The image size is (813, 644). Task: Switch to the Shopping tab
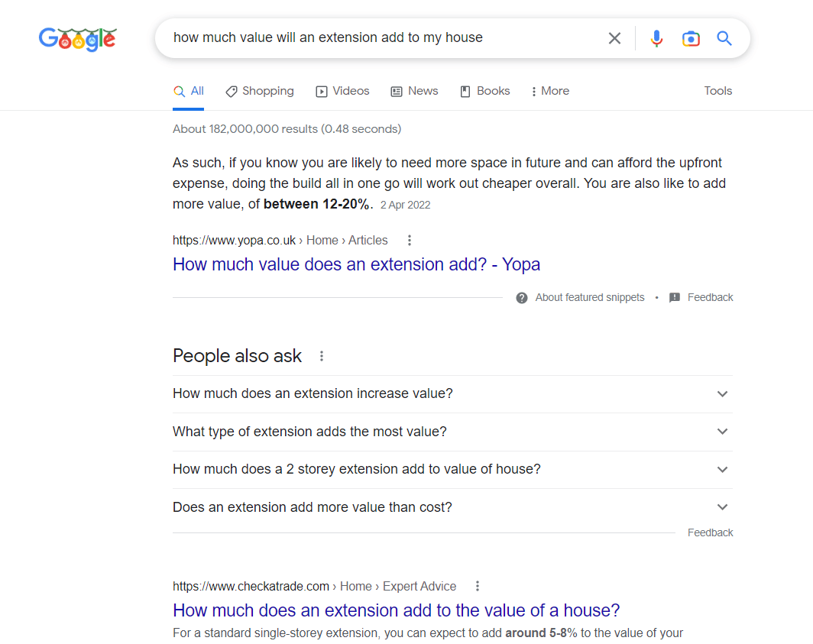pos(260,91)
